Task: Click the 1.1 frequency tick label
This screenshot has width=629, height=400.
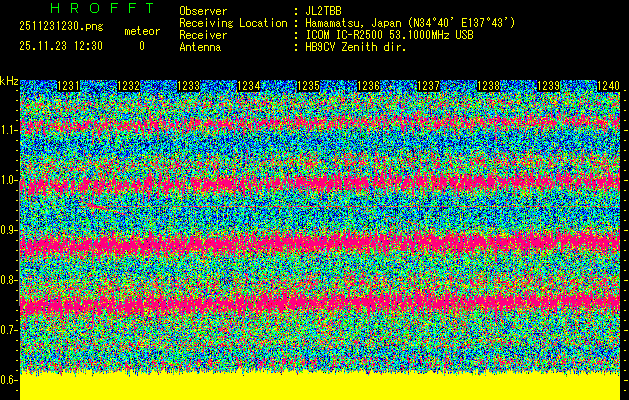Action: pyautogui.click(x=9, y=130)
